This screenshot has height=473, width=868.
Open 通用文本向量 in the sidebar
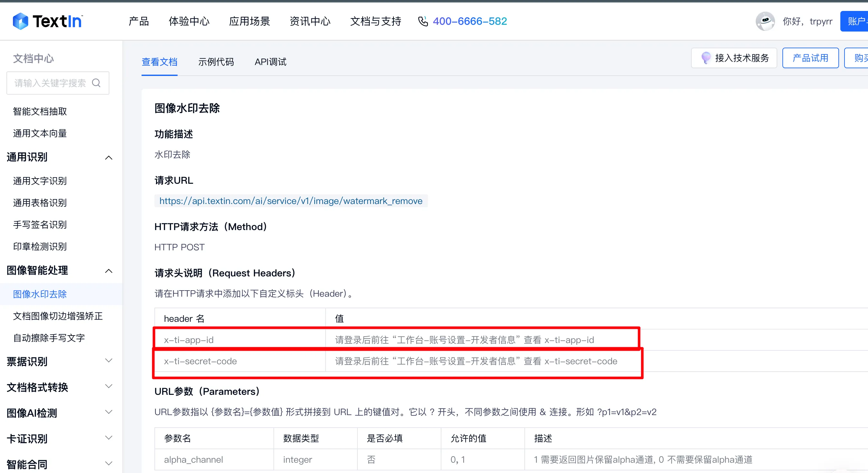[40, 134]
